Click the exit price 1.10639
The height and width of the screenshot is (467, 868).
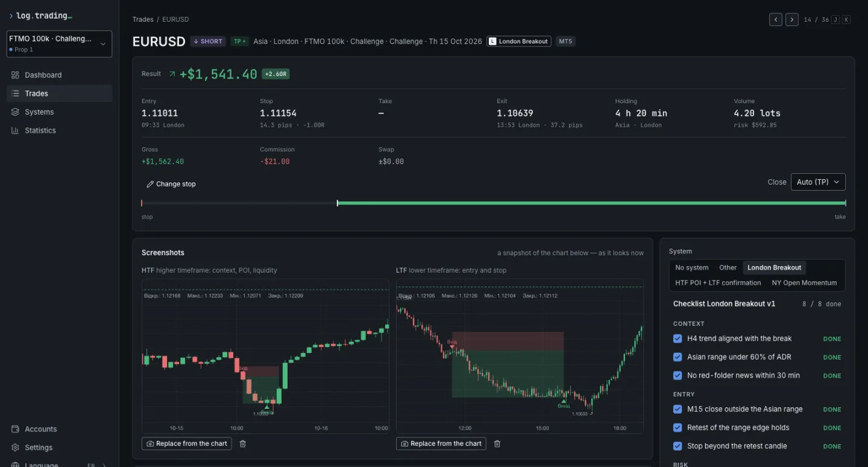tap(515, 113)
